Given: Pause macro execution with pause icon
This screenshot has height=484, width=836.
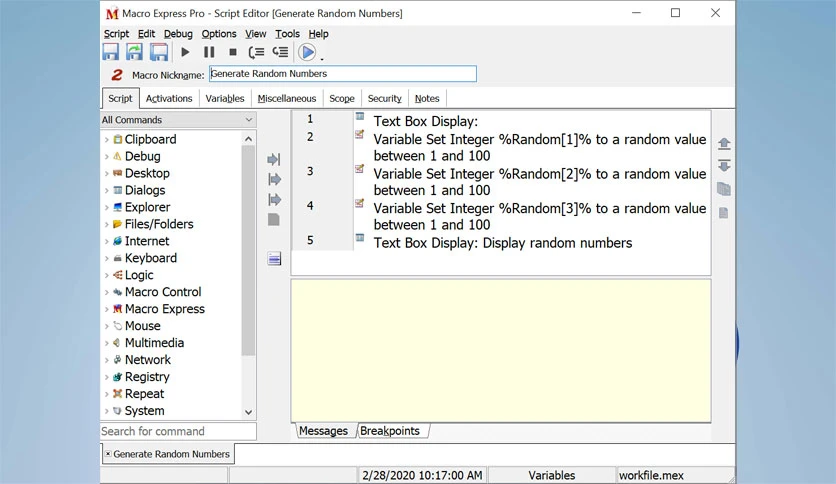Looking at the screenshot, I should (x=209, y=52).
